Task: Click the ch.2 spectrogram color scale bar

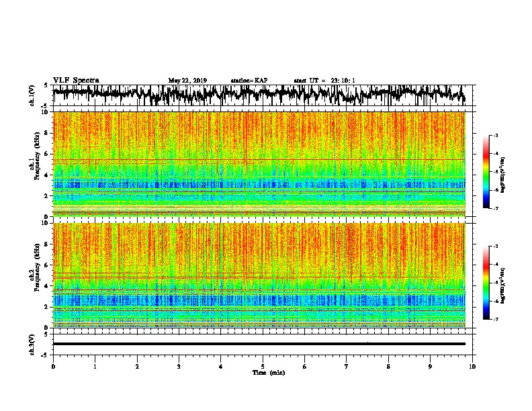Action: (x=486, y=283)
